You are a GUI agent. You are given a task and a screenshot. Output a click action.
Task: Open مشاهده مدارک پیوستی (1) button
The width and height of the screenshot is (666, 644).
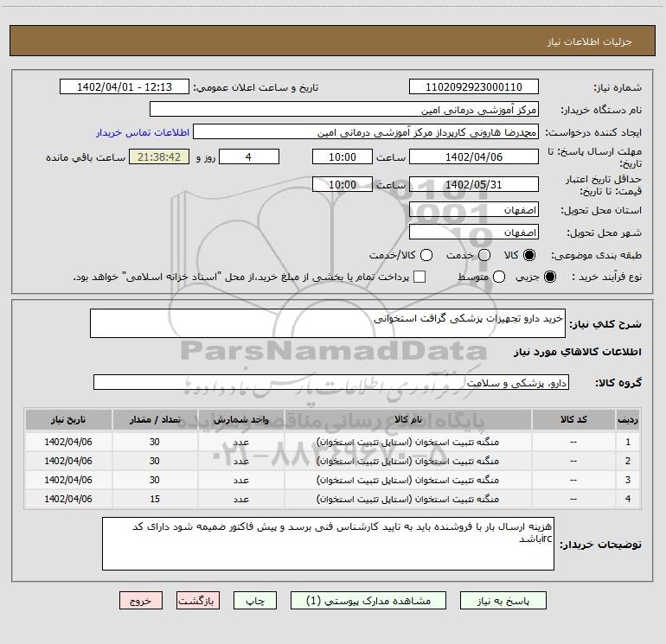(x=368, y=601)
